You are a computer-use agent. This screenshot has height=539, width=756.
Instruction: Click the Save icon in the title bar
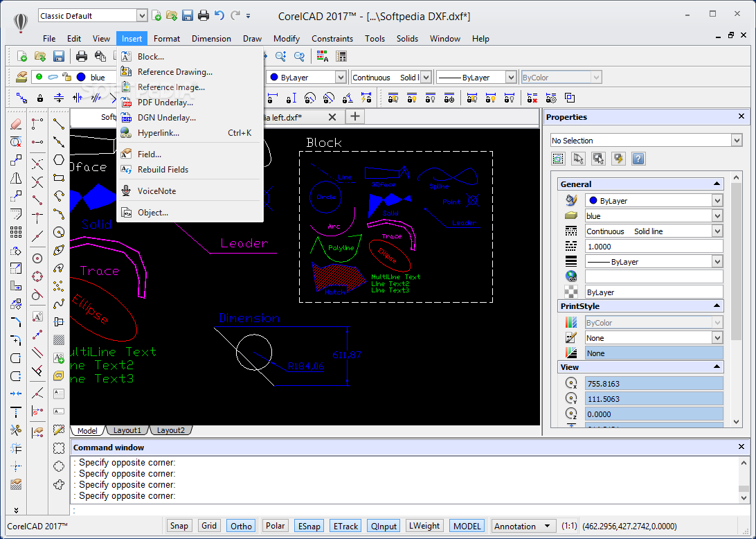[188, 15]
